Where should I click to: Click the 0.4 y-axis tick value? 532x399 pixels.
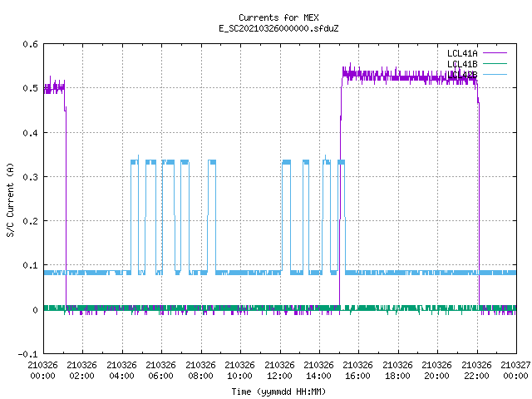click(30, 133)
